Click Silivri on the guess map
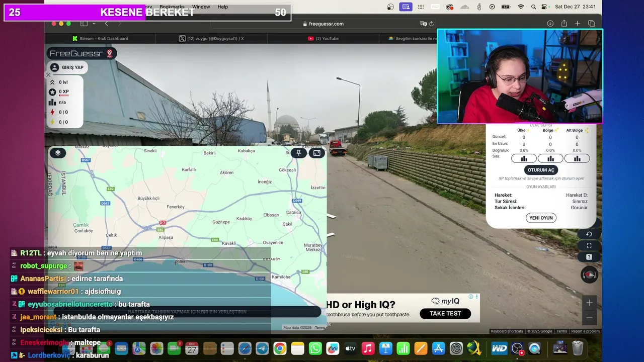The height and width of the screenshot is (362, 644). click(x=181, y=261)
